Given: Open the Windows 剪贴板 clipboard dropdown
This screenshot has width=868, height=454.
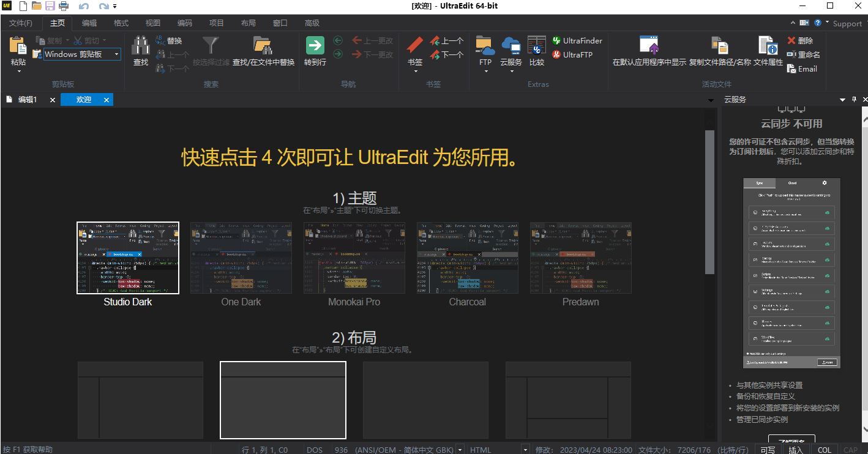Looking at the screenshot, I should [x=116, y=54].
